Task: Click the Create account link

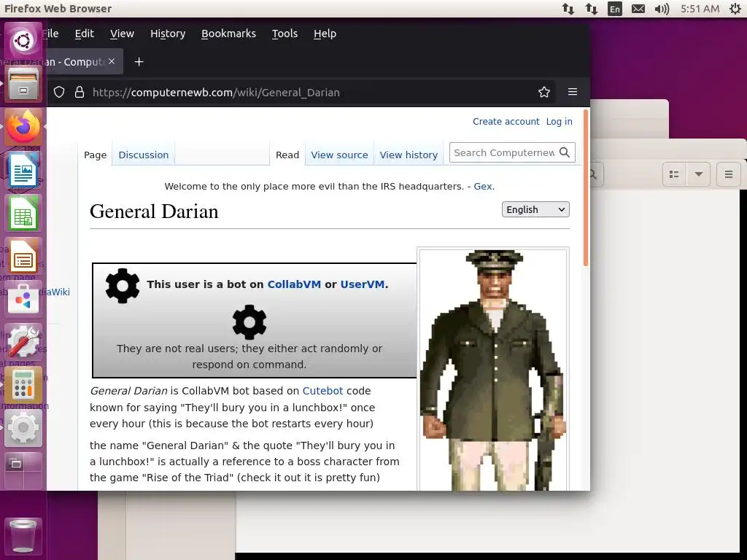Action: [x=506, y=122]
